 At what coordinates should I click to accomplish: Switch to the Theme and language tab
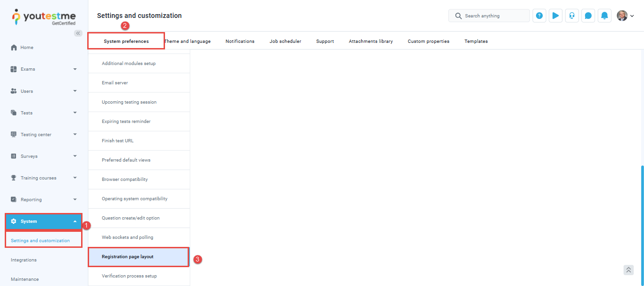pyautogui.click(x=187, y=41)
